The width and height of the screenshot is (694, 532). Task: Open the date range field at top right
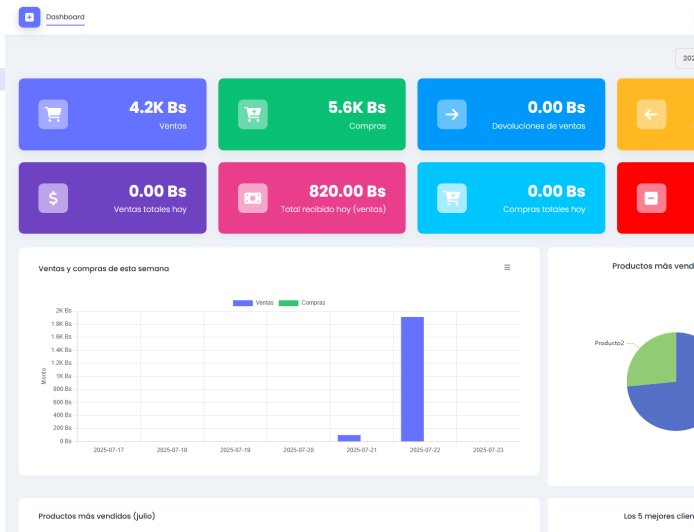pyautogui.click(x=685, y=58)
